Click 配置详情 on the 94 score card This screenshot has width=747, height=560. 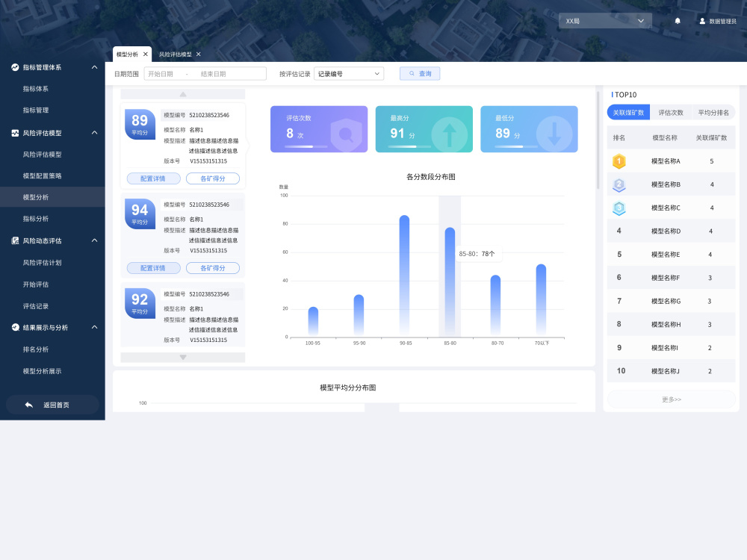pyautogui.click(x=153, y=268)
